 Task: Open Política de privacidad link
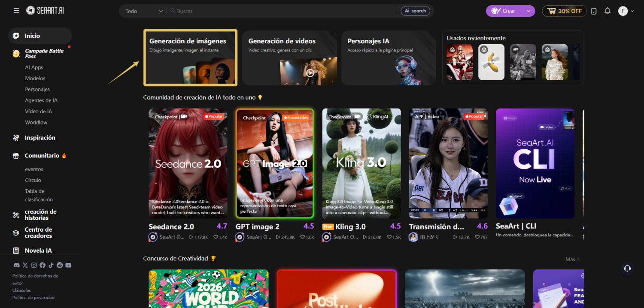tap(33, 298)
